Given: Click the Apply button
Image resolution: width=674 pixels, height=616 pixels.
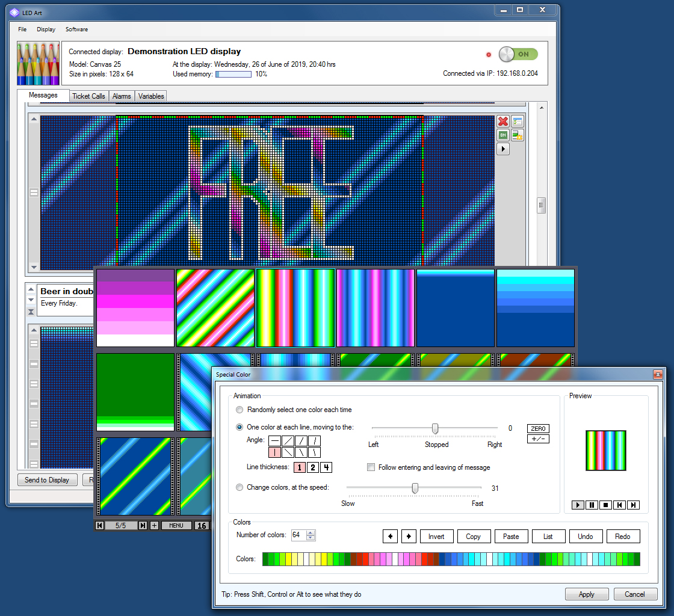Looking at the screenshot, I should (x=586, y=594).
